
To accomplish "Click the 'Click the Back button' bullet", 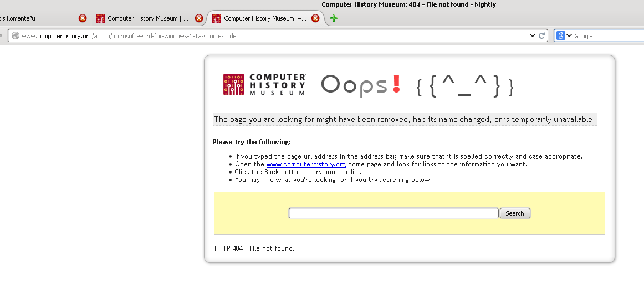I will coord(299,172).
